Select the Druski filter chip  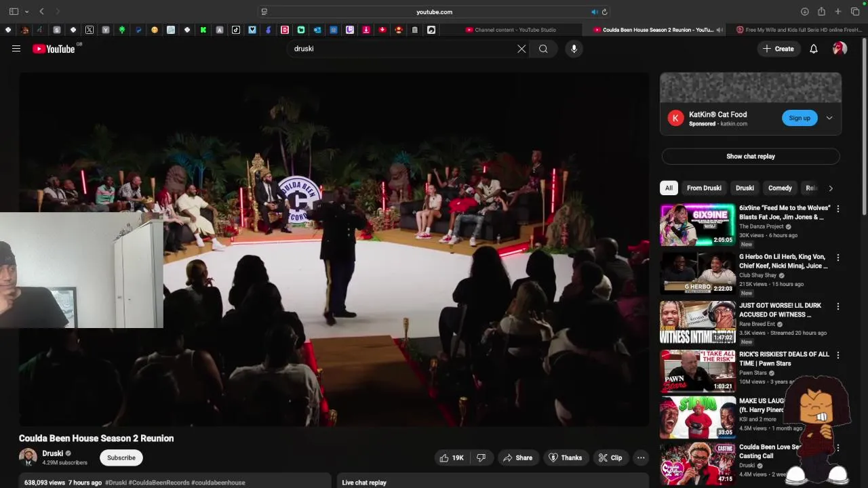pyautogui.click(x=745, y=188)
